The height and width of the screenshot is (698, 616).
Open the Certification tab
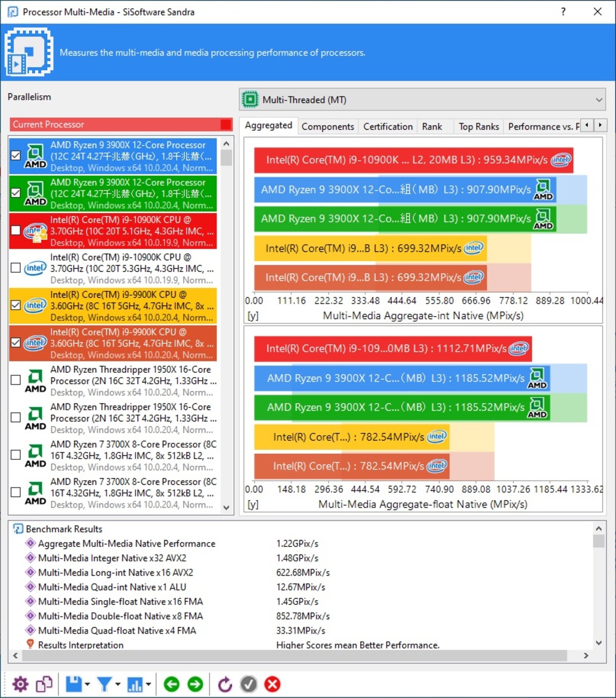tap(388, 126)
